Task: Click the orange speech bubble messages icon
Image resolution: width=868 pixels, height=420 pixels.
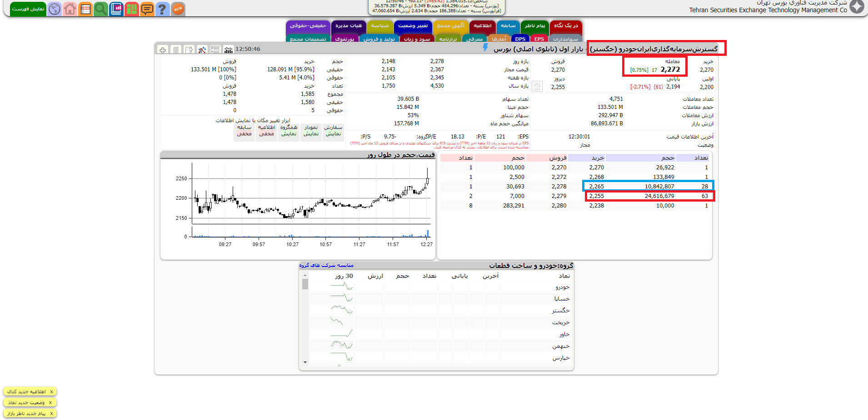Action: pos(147,9)
